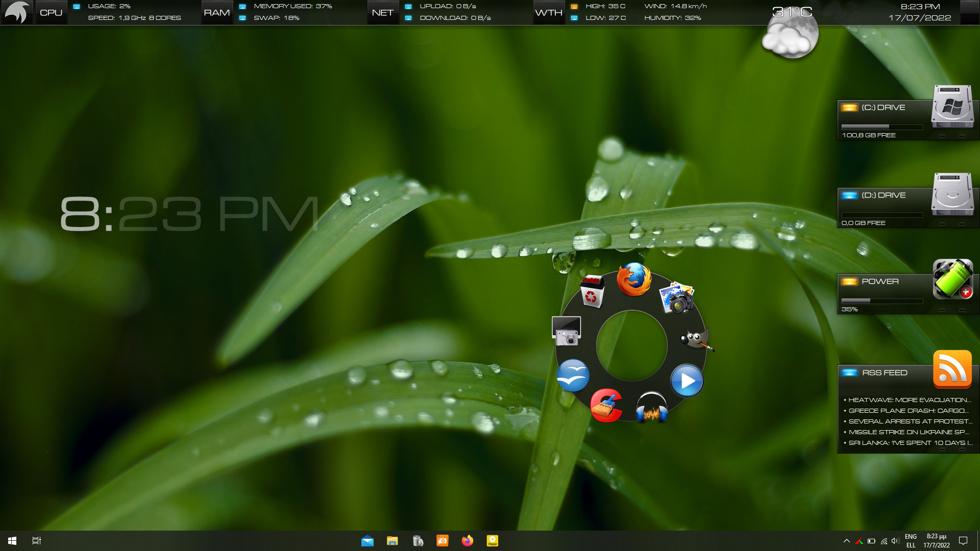Mute audio via the taskbar speaker icon
The height and width of the screenshot is (551, 980).
coord(895,540)
